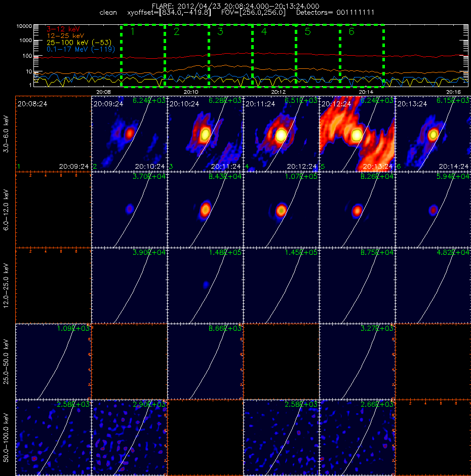Open the 6-12 keV image with peak 5.94E+04

(433, 210)
